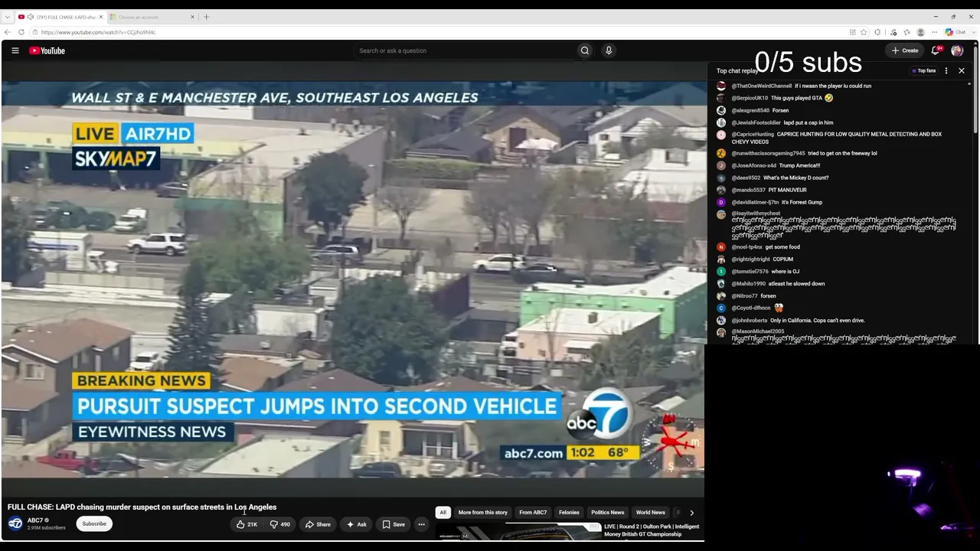Open @Mahito1990 chat author

tap(750, 284)
